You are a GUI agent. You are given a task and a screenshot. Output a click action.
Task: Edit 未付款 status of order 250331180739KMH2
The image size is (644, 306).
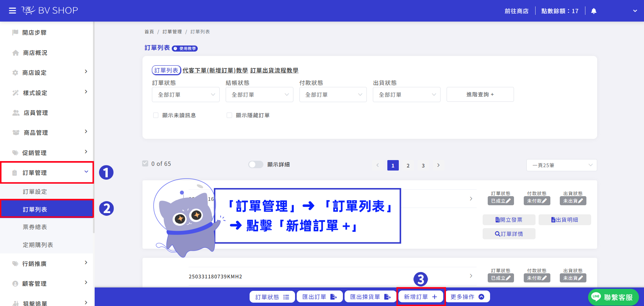[537, 278]
